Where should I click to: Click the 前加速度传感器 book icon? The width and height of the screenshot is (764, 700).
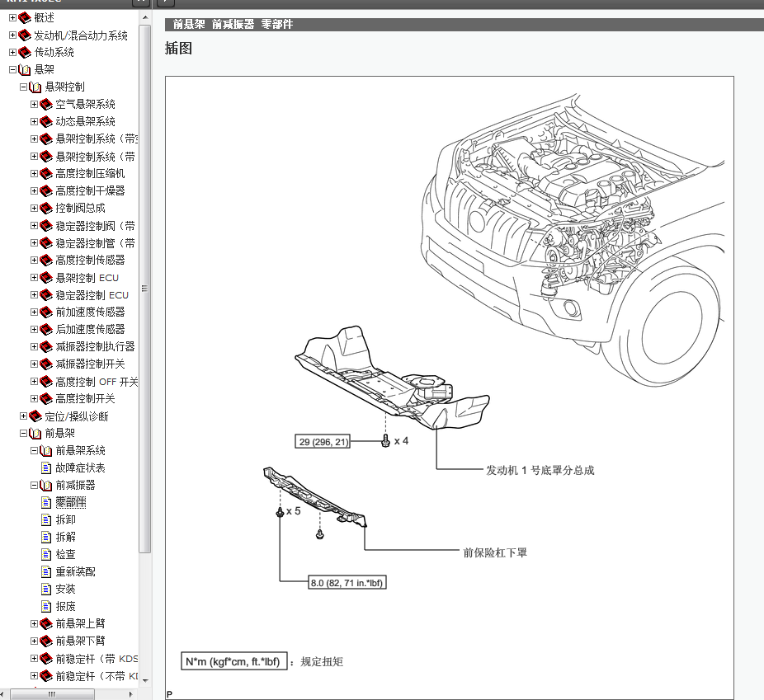coord(46,312)
